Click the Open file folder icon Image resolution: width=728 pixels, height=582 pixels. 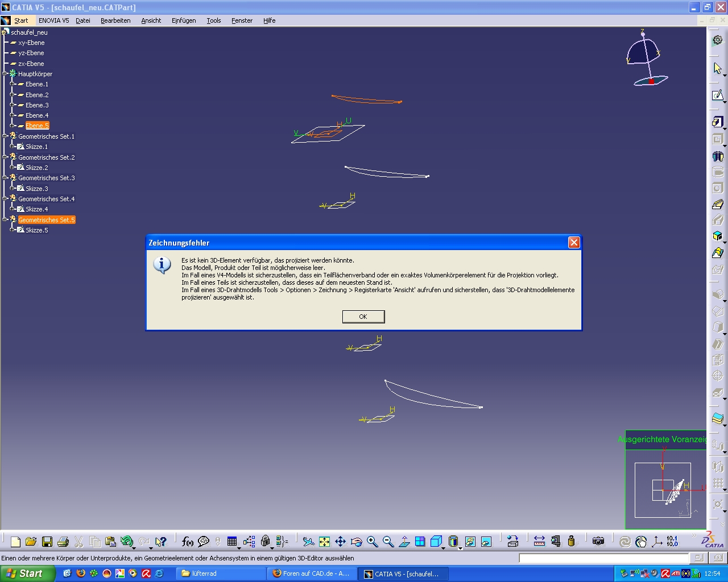click(x=31, y=542)
